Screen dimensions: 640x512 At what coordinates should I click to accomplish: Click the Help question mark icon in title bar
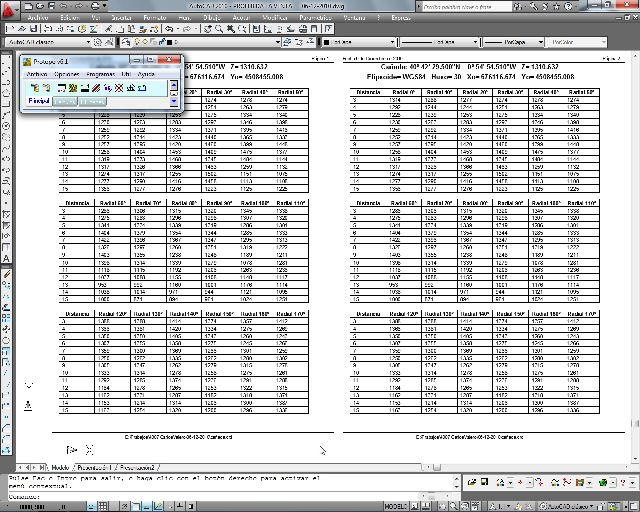pyautogui.click(x=568, y=6)
